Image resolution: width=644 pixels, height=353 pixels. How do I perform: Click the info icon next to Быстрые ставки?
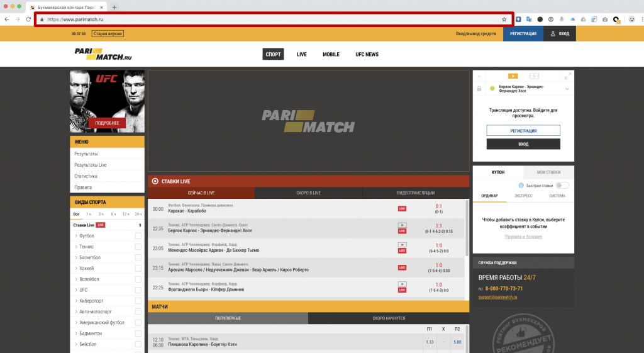pos(521,186)
